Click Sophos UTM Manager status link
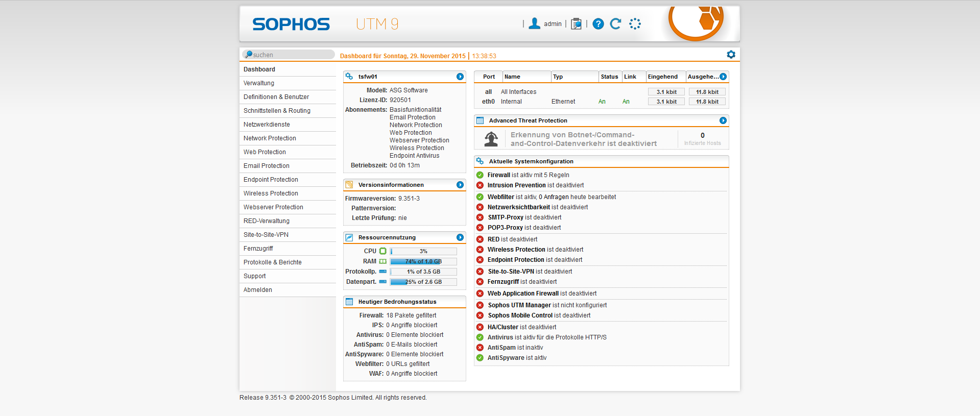This screenshot has width=980, height=416. click(x=547, y=305)
